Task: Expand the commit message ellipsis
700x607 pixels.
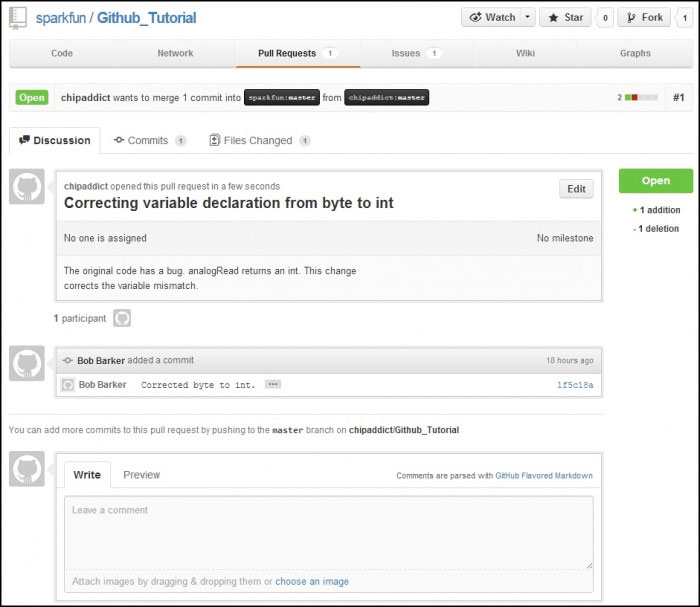Action: (x=273, y=385)
